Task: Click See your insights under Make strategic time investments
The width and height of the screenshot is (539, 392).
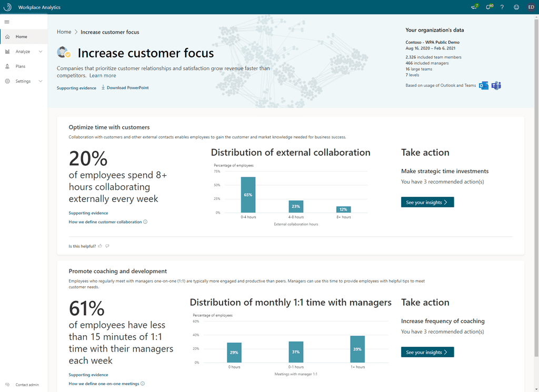Action: (427, 203)
